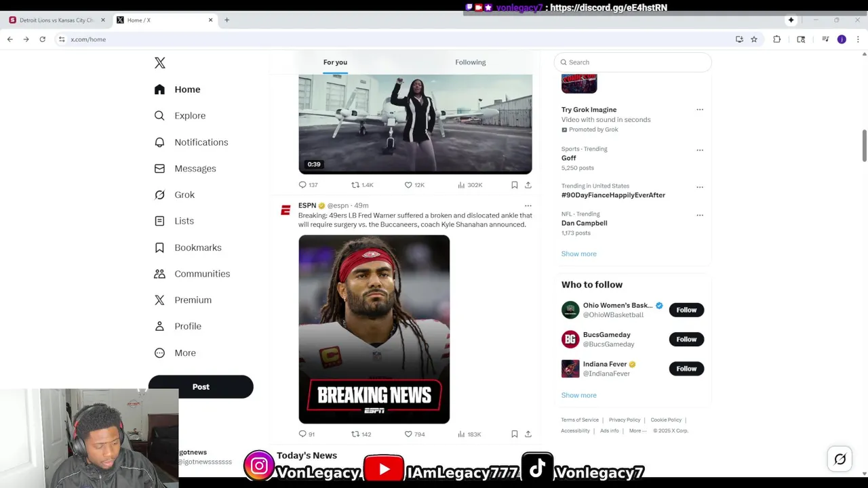Bookmark the ESPN Fred Warner post

pyautogui.click(x=515, y=434)
